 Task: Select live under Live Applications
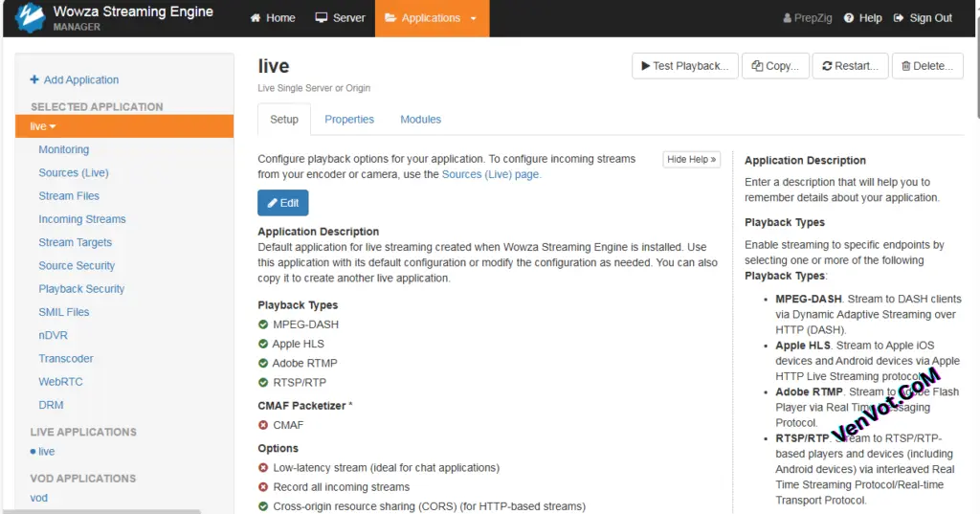46,452
